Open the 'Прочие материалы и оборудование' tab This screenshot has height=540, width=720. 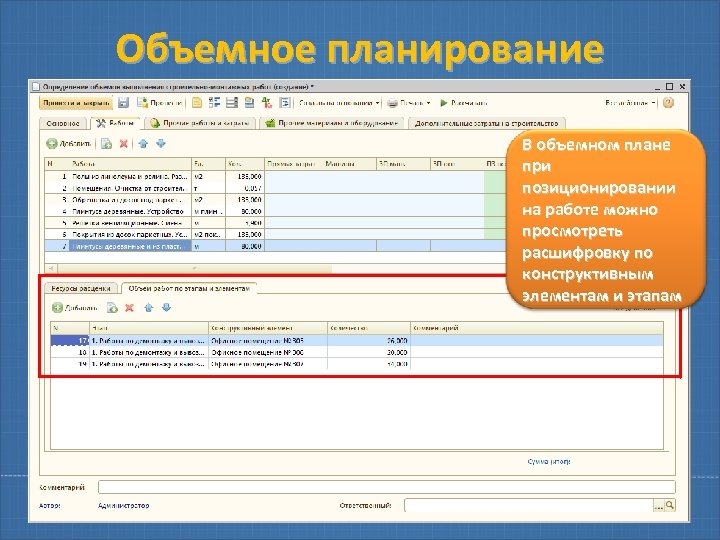click(332, 124)
